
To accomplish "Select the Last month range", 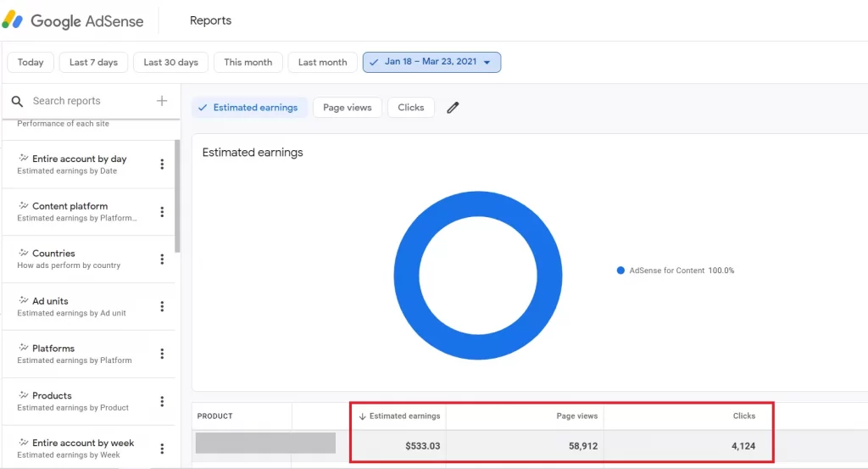I will (x=322, y=62).
